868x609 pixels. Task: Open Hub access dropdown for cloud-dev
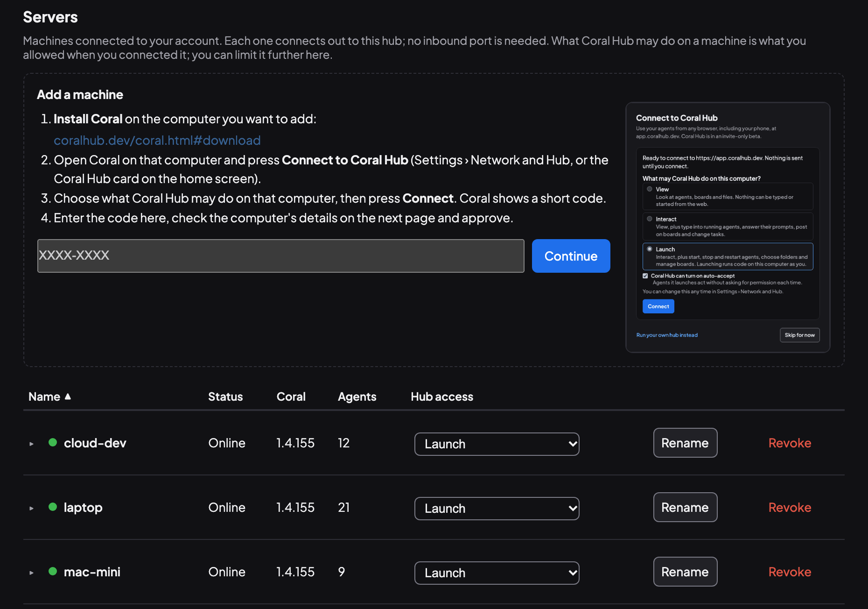497,444
